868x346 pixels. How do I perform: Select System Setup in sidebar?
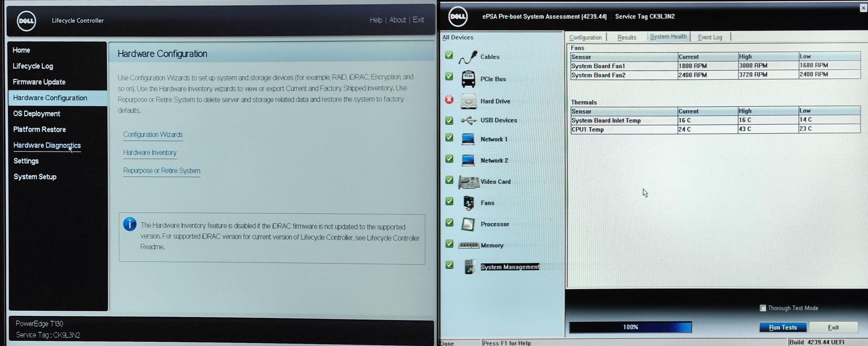tap(35, 177)
